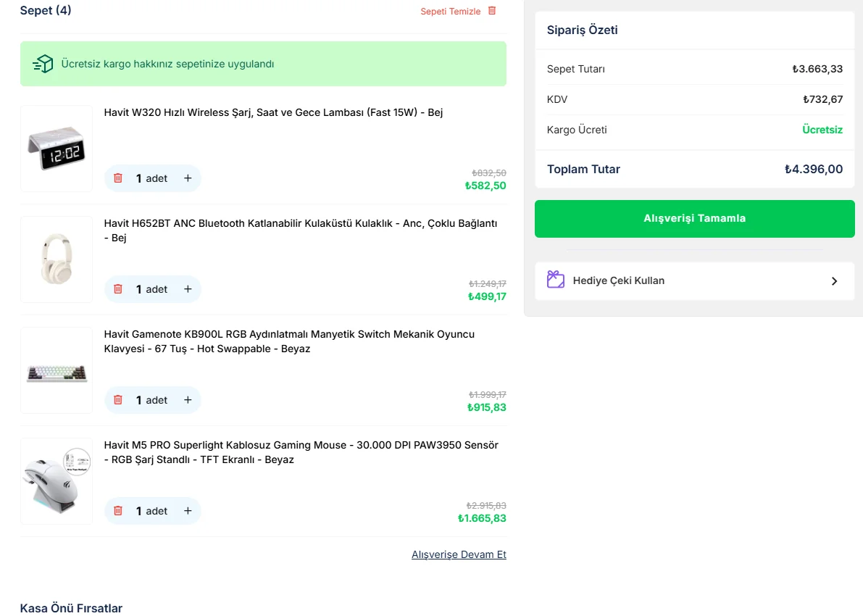
Task: Click the trash icon next to Sepeti Temizle
Action: 492,11
